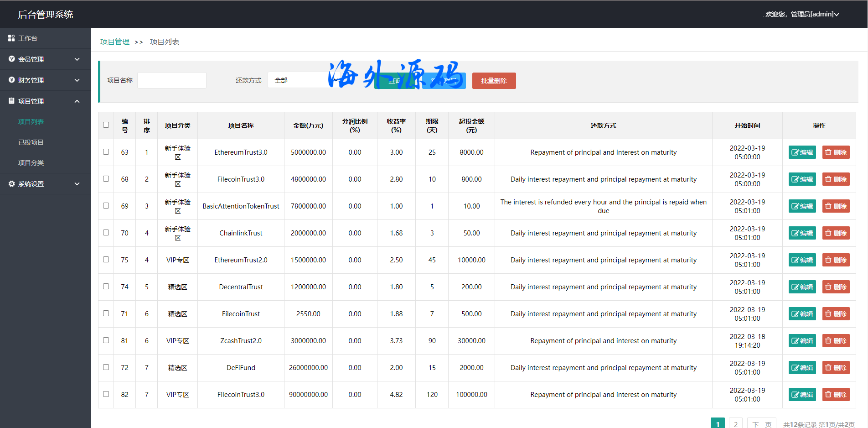
Task: Toggle the select-all checkbox in table header
Action: point(106,125)
